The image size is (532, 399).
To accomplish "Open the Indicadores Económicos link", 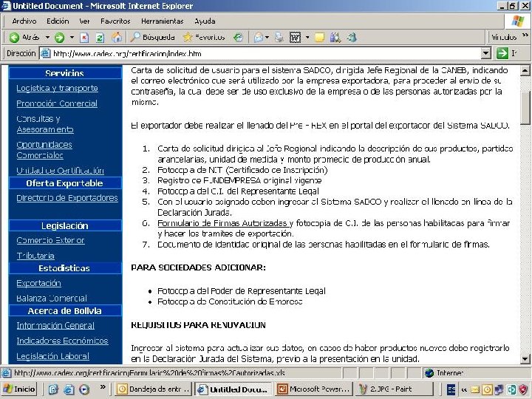I will [x=62, y=341].
